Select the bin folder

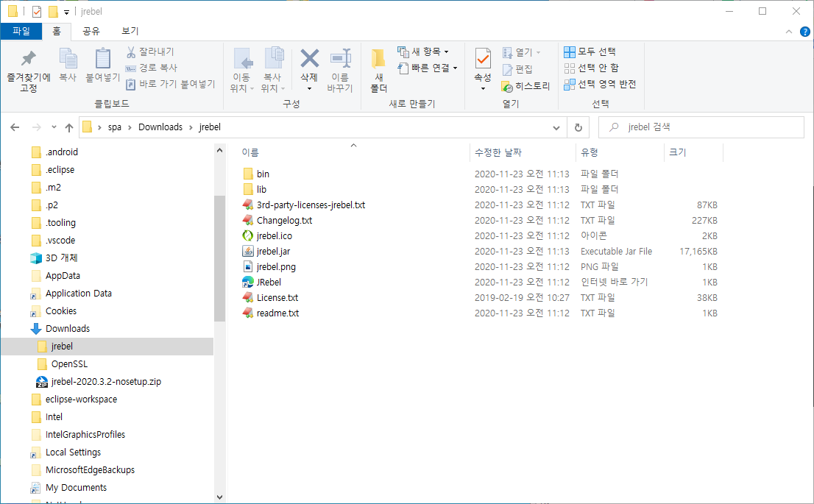click(263, 174)
